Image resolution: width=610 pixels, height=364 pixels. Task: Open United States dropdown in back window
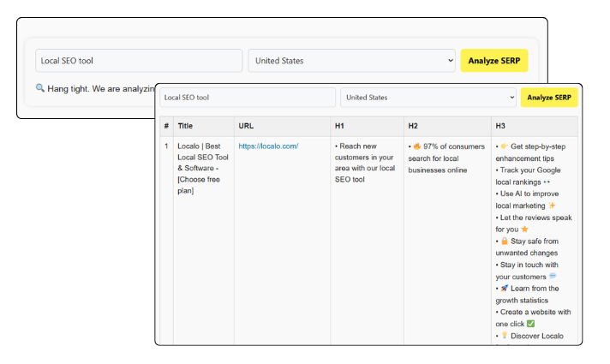pyautogui.click(x=351, y=61)
